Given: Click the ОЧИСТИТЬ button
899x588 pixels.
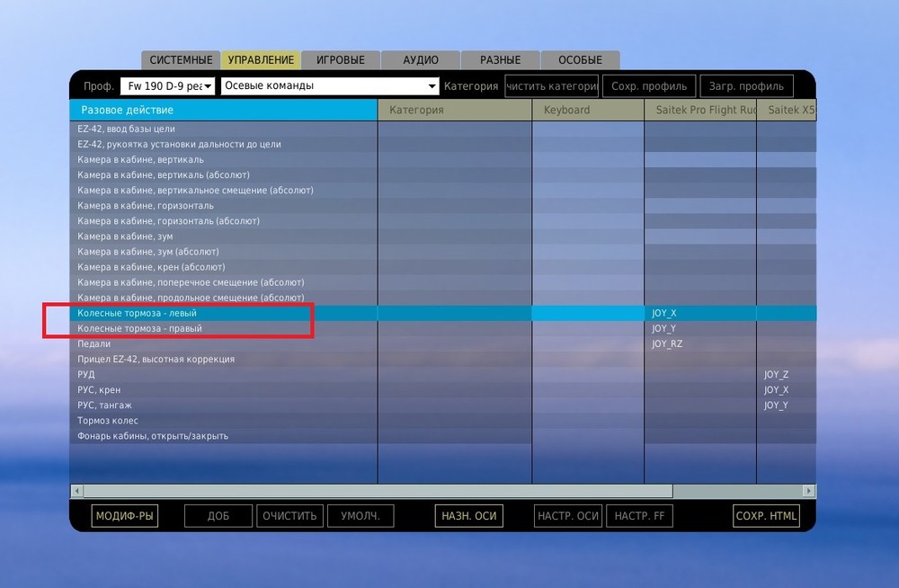Looking at the screenshot, I should point(289,516).
